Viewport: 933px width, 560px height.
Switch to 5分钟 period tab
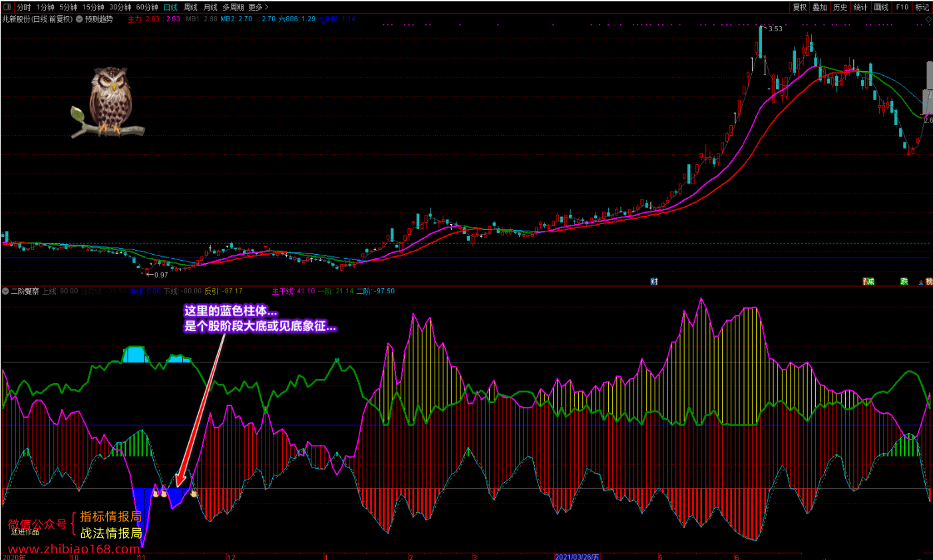(68, 7)
